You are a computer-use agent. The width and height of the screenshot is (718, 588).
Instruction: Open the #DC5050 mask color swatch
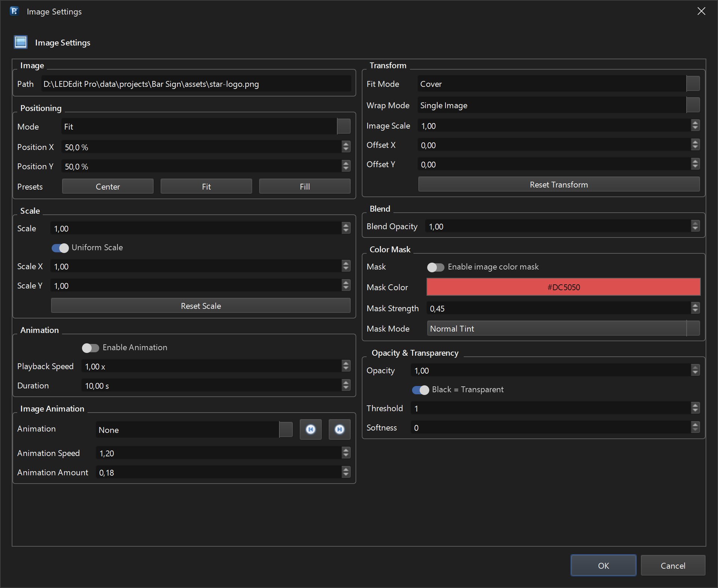pyautogui.click(x=564, y=287)
